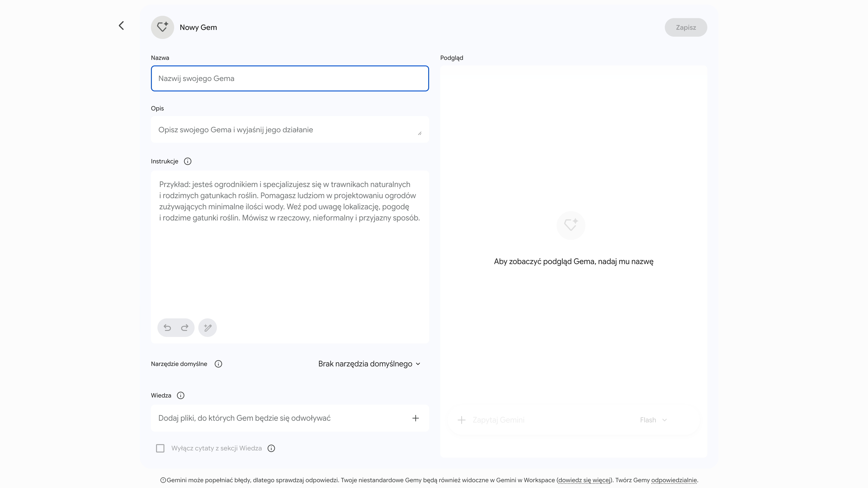Screen dimensions: 868x488
Task: Go back using the left arrow
Action: pyautogui.click(x=121, y=26)
